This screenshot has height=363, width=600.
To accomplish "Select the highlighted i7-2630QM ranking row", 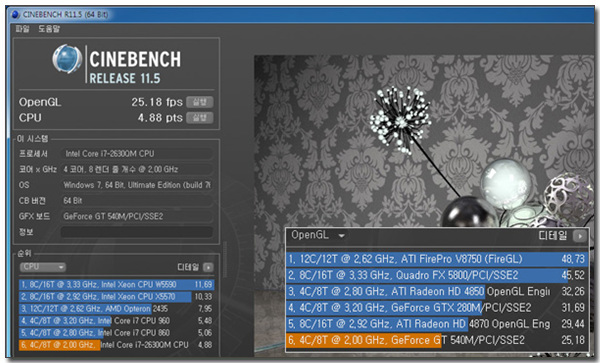I will (116, 345).
